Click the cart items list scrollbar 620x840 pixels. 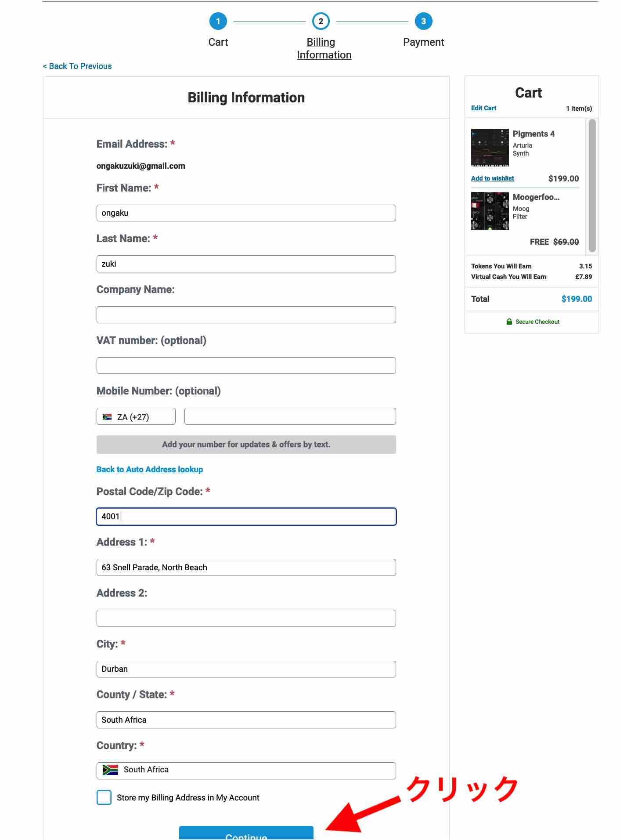[x=592, y=185]
